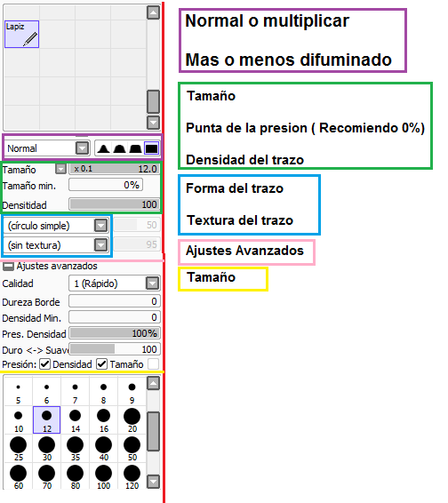The image size is (448, 503).
Task: Click the size list scrollbar thumb
Action: [x=154, y=432]
